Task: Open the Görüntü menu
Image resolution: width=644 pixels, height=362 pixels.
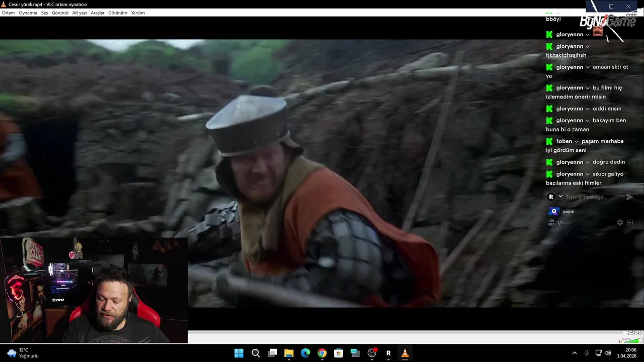Action: pos(60,13)
